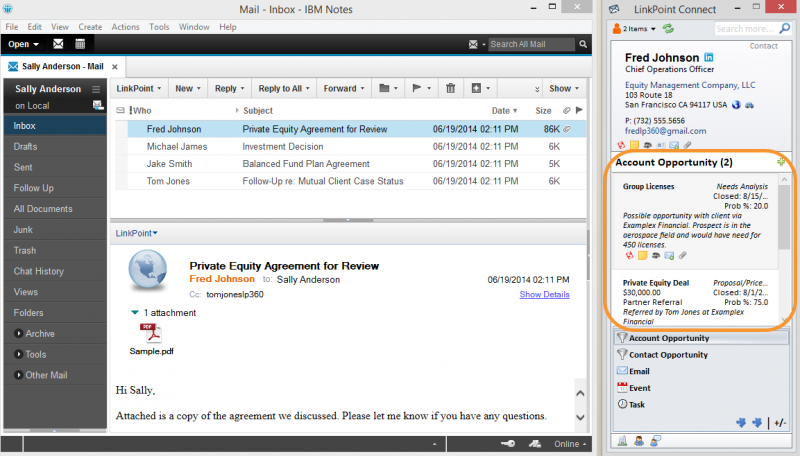
Task: Select the Michael James Investment Decision email
Action: [351, 146]
